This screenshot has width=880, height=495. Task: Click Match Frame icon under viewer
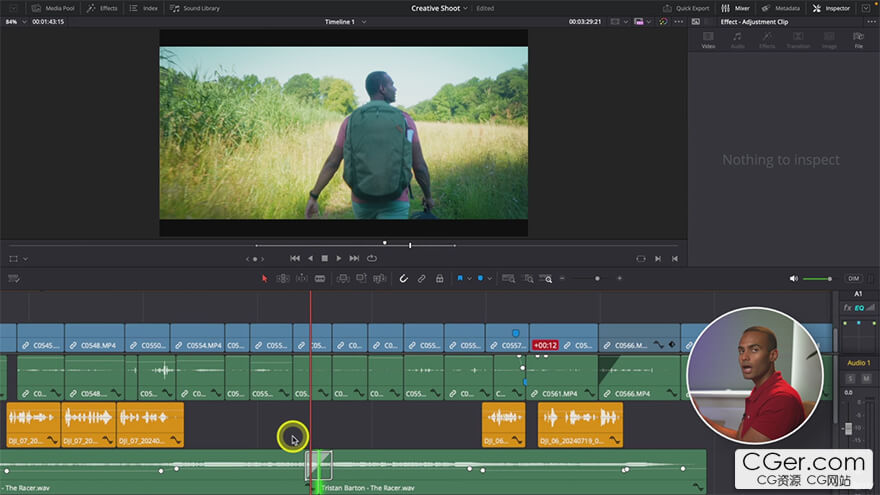(x=641, y=259)
